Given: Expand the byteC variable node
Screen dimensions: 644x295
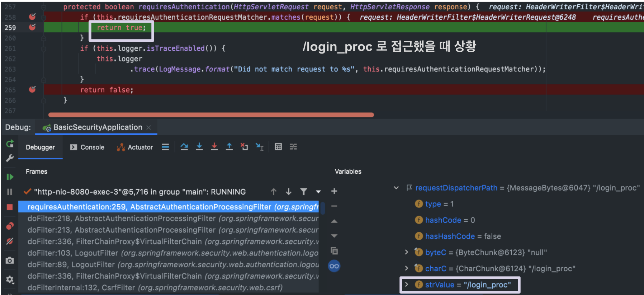Looking at the screenshot, I should [x=406, y=252].
